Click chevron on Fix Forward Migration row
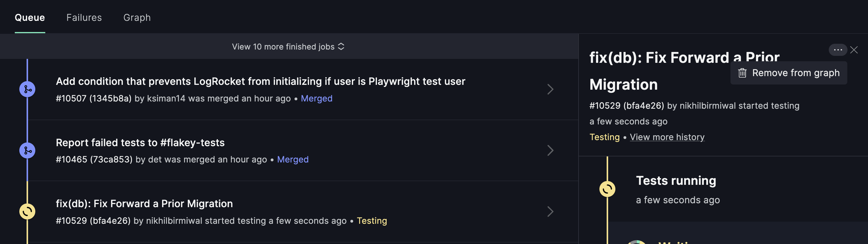The width and height of the screenshot is (868, 244). tap(550, 212)
